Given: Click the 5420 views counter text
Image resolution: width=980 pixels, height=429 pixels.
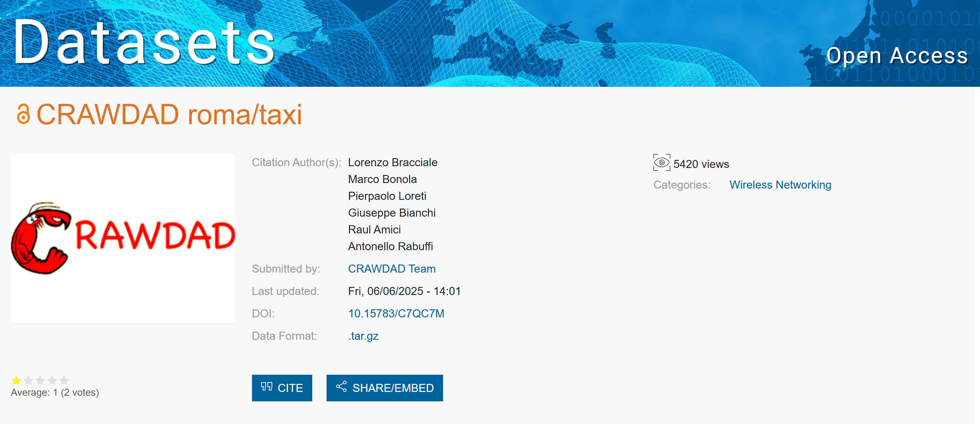Looking at the screenshot, I should coord(701,164).
